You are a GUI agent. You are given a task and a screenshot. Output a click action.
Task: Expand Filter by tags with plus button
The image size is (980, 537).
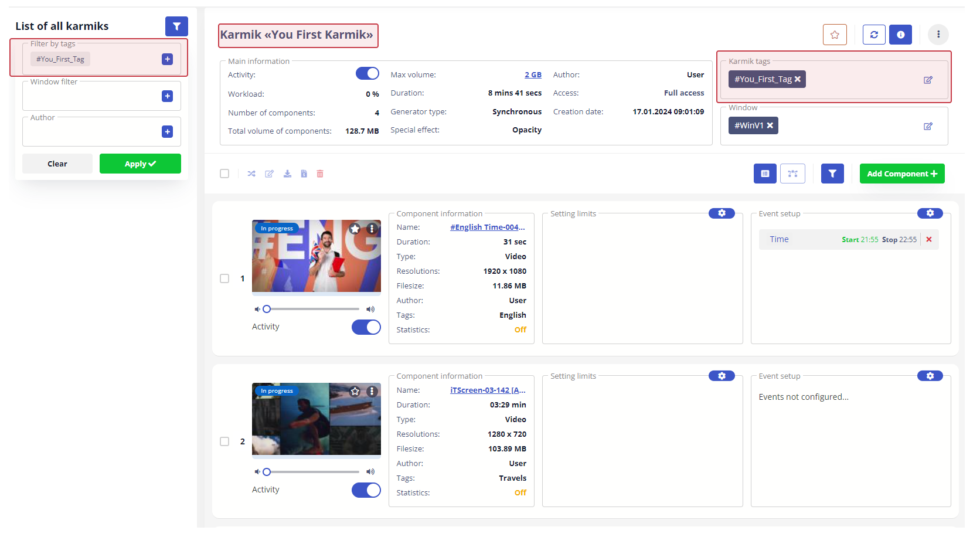[167, 59]
